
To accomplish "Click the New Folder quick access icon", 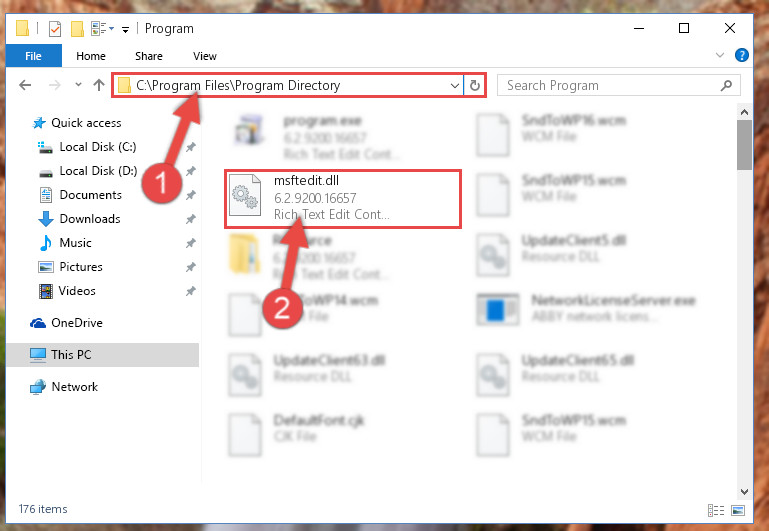I will pyautogui.click(x=77, y=29).
